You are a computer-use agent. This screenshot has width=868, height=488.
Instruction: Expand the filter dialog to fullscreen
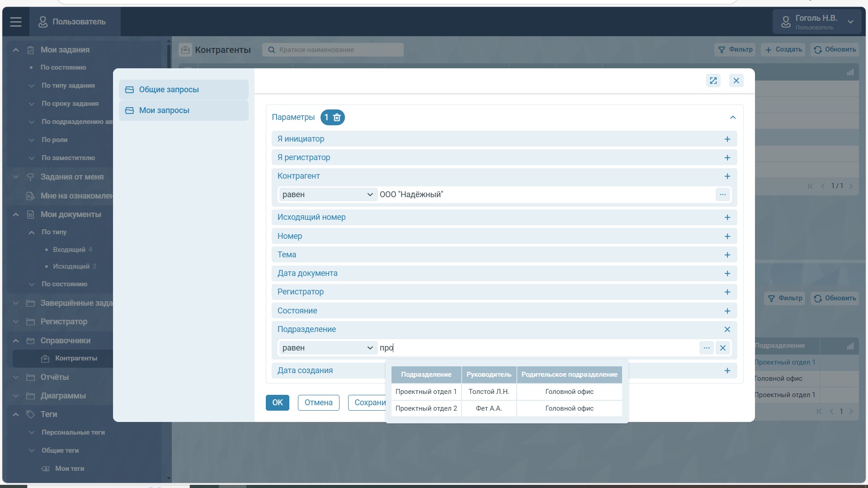[x=713, y=81]
